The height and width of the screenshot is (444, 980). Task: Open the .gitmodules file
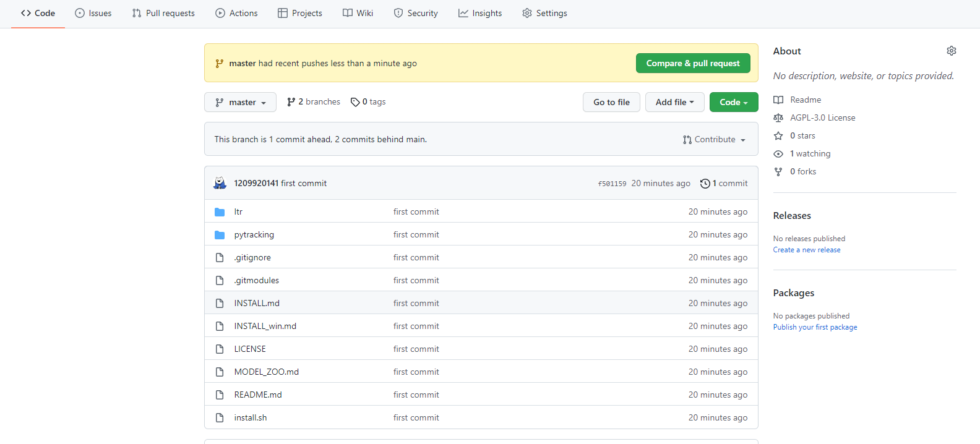(x=257, y=280)
